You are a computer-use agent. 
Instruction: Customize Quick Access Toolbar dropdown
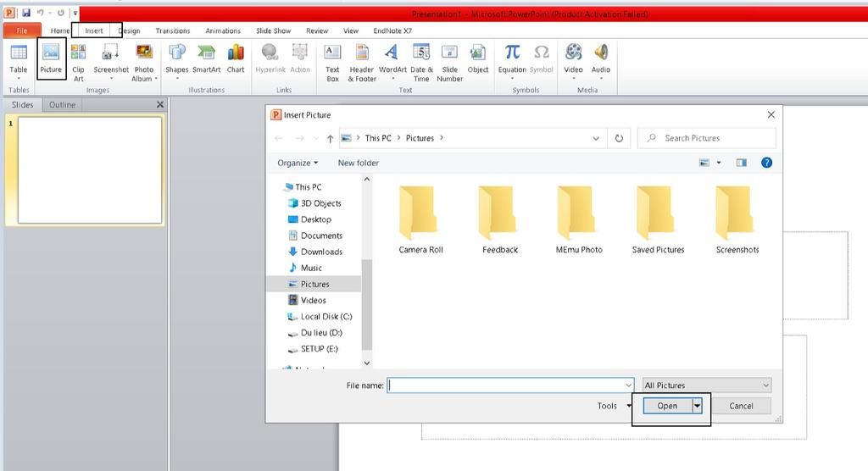(x=75, y=13)
